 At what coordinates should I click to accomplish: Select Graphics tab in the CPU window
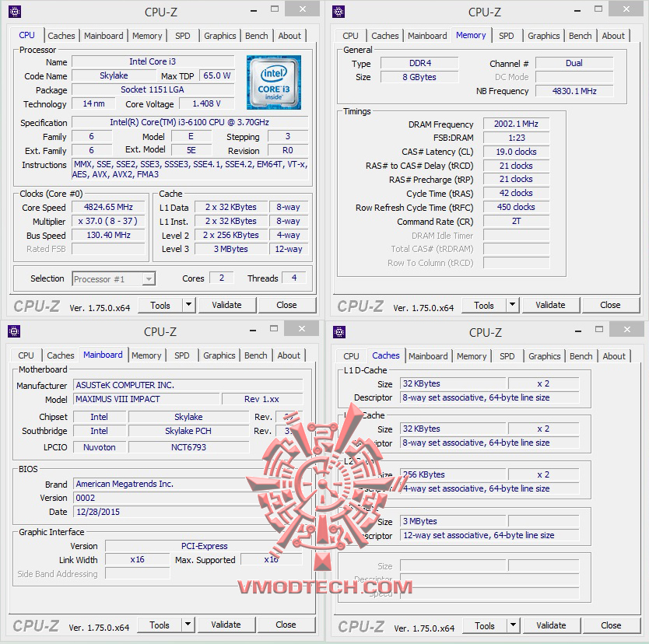219,36
